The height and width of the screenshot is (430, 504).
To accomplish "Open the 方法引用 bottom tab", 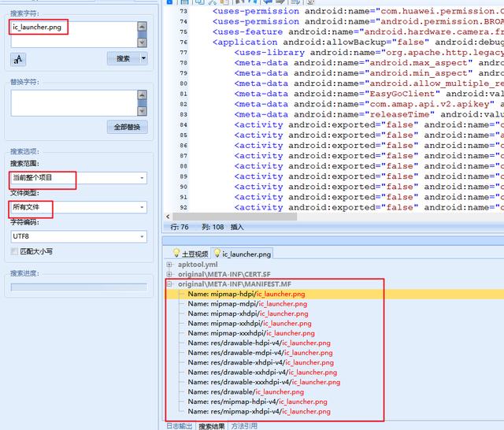I will click(x=244, y=426).
